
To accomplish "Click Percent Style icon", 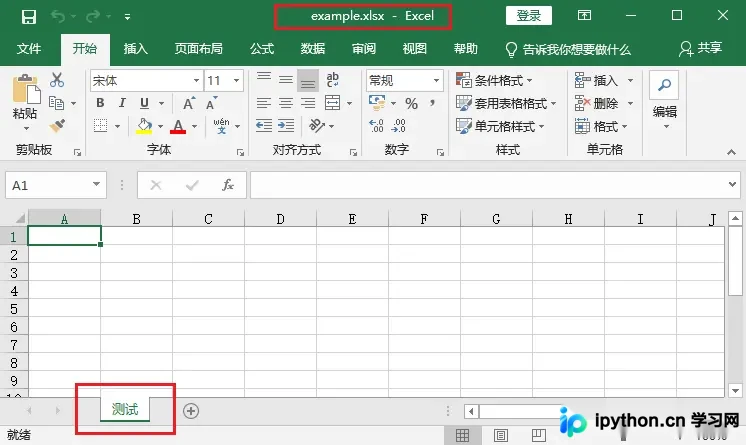I will [x=412, y=103].
